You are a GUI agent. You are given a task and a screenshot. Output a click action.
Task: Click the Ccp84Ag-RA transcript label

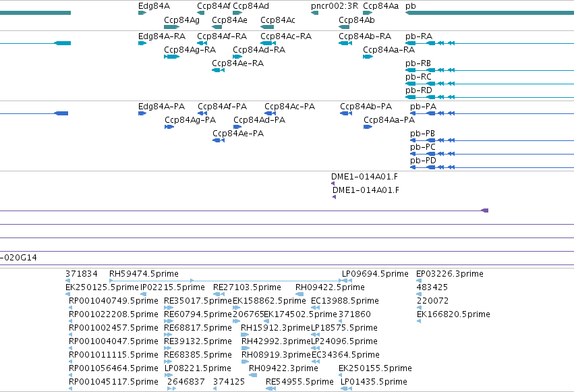click(190, 50)
